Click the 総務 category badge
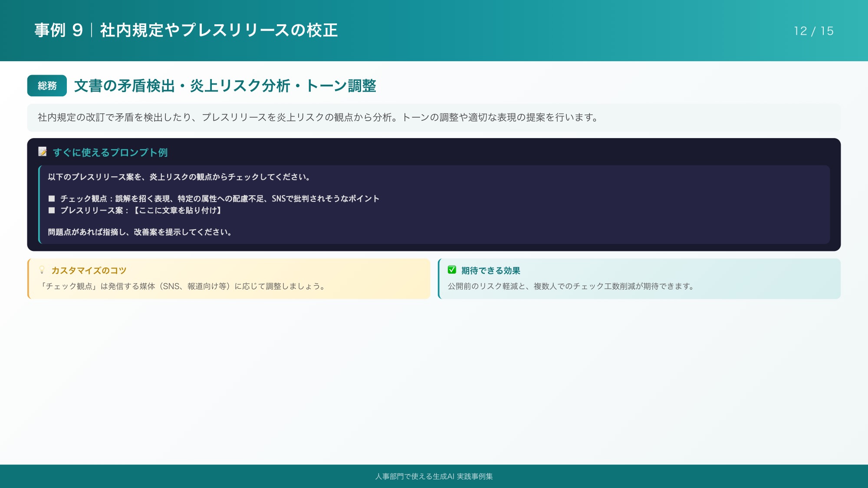This screenshot has height=488, width=868. tap(47, 86)
